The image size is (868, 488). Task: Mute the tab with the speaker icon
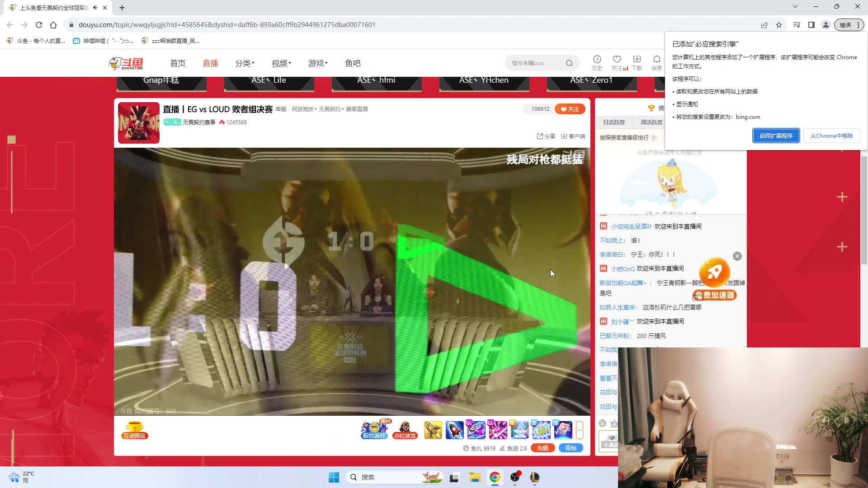click(x=95, y=8)
